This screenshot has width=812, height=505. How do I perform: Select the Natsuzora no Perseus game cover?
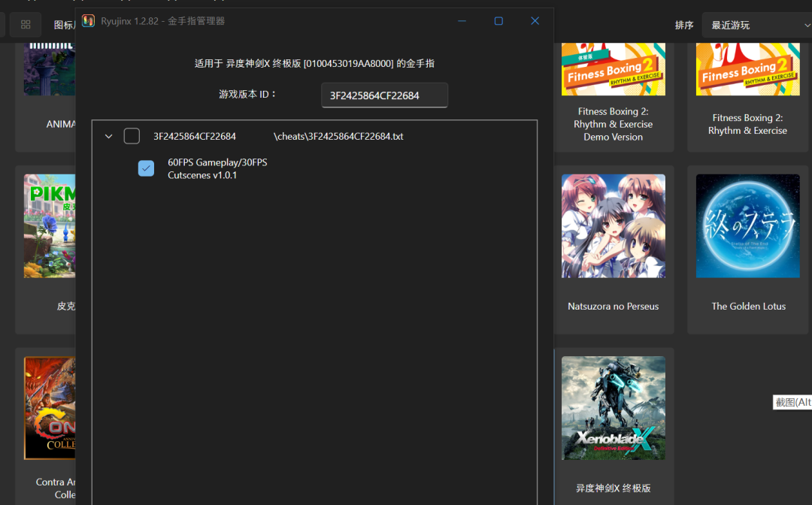tap(613, 226)
